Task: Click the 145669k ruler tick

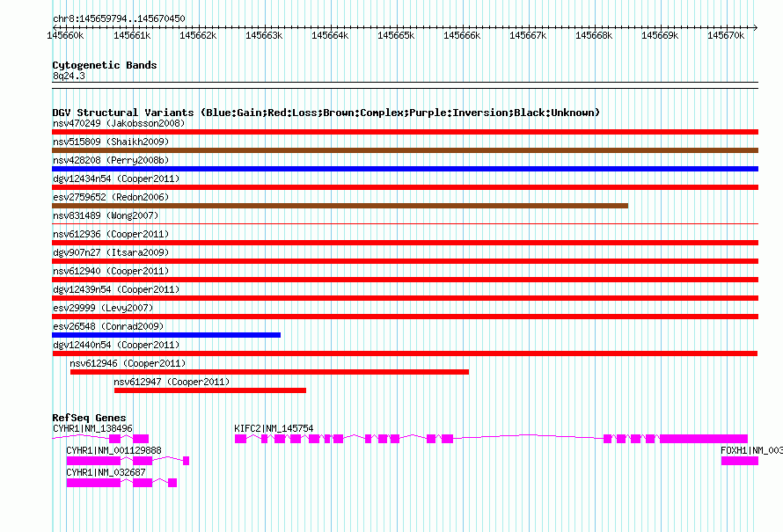Action: pyautogui.click(x=659, y=35)
